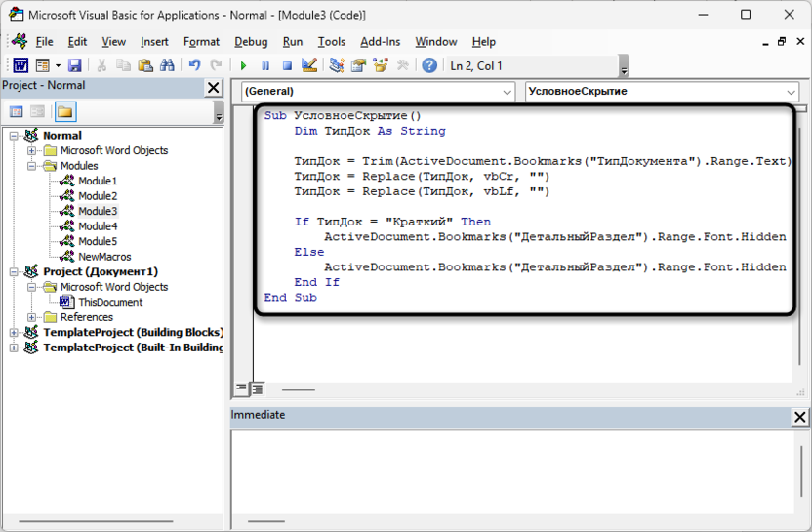Toggle Design Mode icon in toolbar
812x532 pixels.
click(309, 65)
